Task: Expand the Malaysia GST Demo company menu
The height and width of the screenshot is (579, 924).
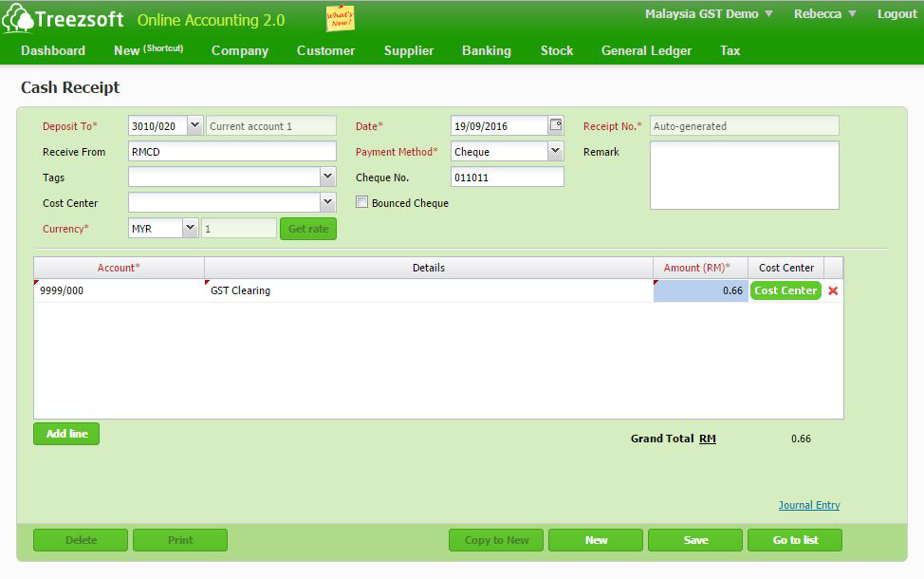Action: (x=709, y=13)
